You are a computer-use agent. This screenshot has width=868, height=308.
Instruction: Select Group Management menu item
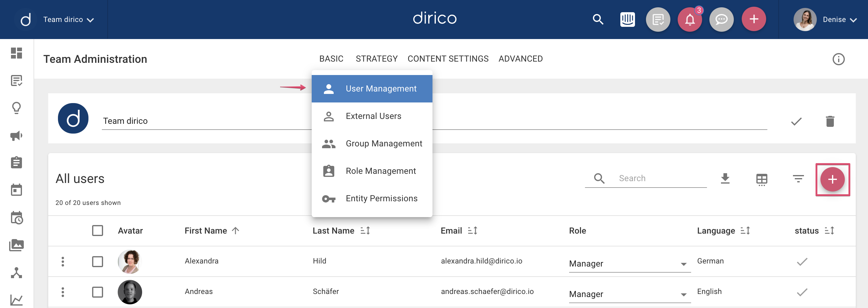pyautogui.click(x=372, y=144)
